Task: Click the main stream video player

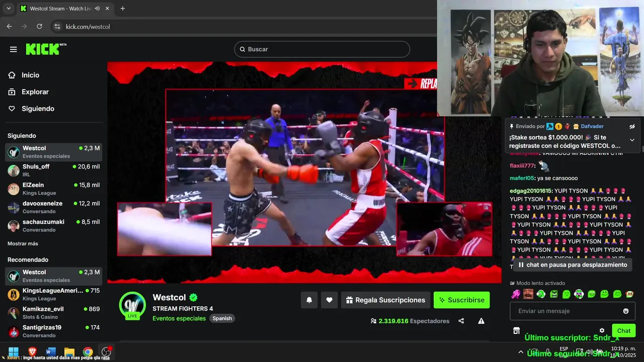Action: coord(304,172)
